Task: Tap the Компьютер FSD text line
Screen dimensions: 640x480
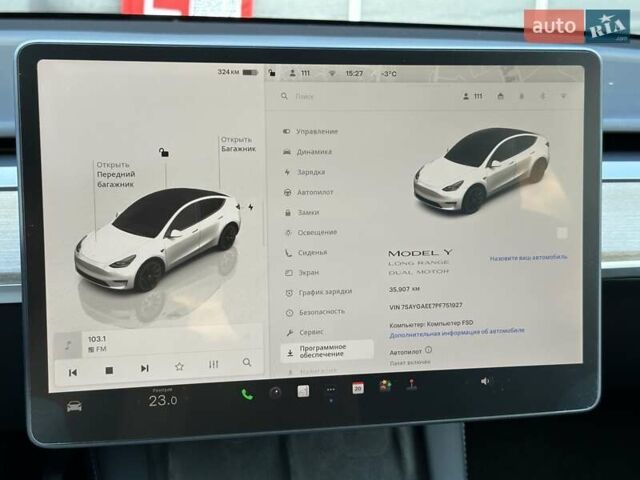Action: (431, 324)
